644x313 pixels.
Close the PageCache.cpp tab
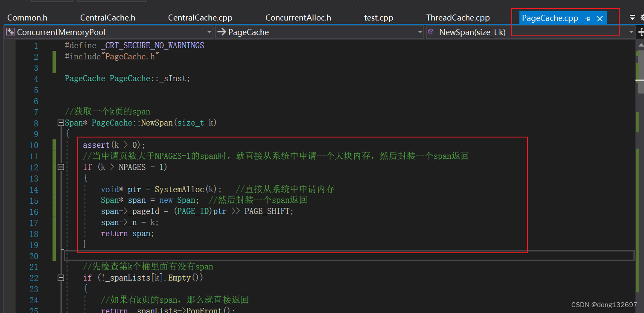coord(600,19)
